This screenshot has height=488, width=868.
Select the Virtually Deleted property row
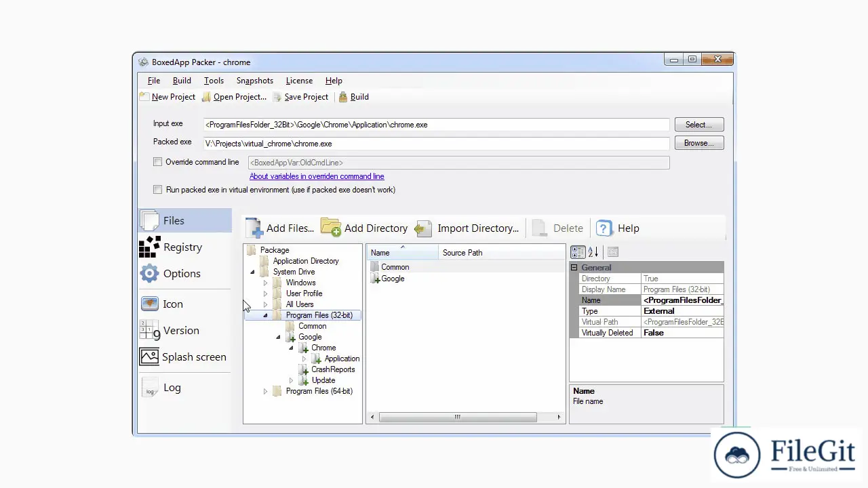(x=652, y=333)
